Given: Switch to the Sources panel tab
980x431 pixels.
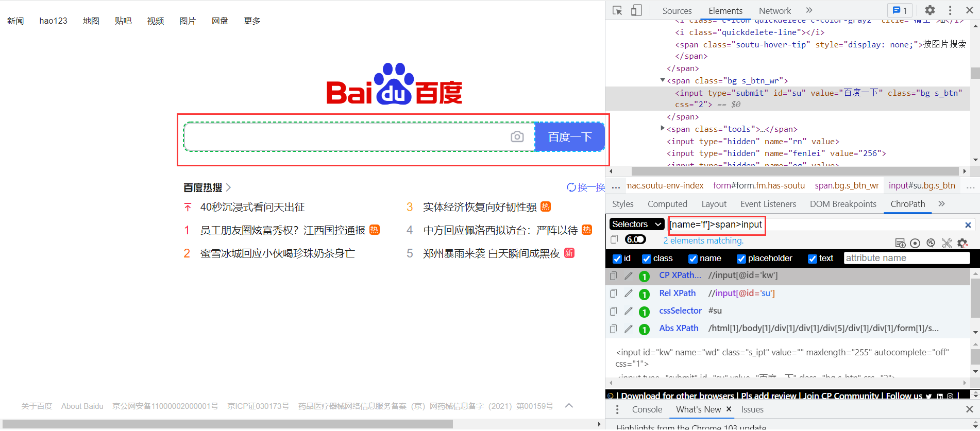Looking at the screenshot, I should (x=677, y=11).
